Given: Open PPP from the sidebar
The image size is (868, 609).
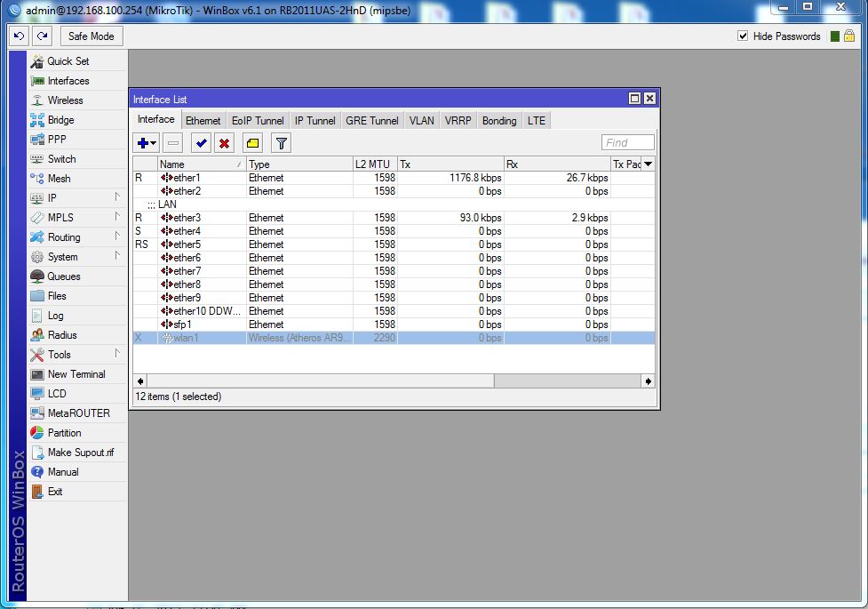Looking at the screenshot, I should 77,139.
